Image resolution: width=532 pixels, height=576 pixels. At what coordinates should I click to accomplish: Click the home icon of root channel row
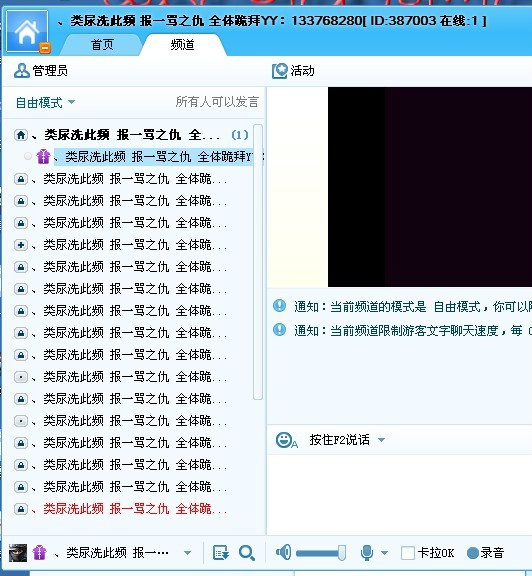[21, 135]
